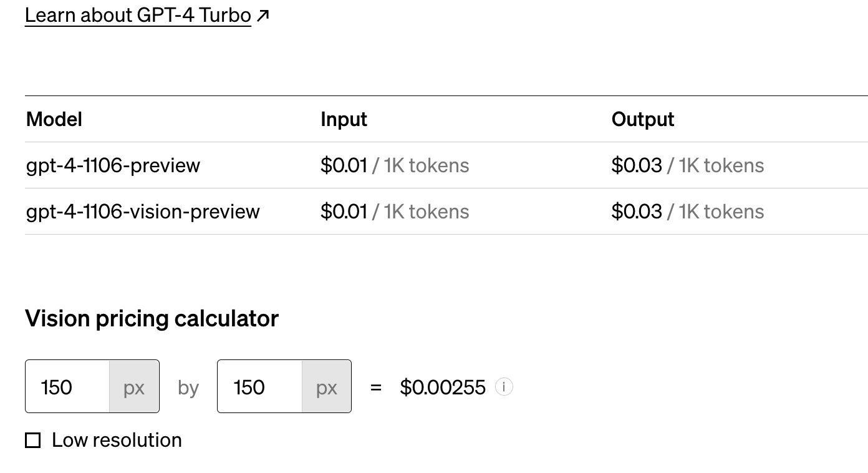The height and width of the screenshot is (473, 868).
Task: Click the $0.03 output price for gpt-4-1106-vision-preview
Action: [638, 211]
